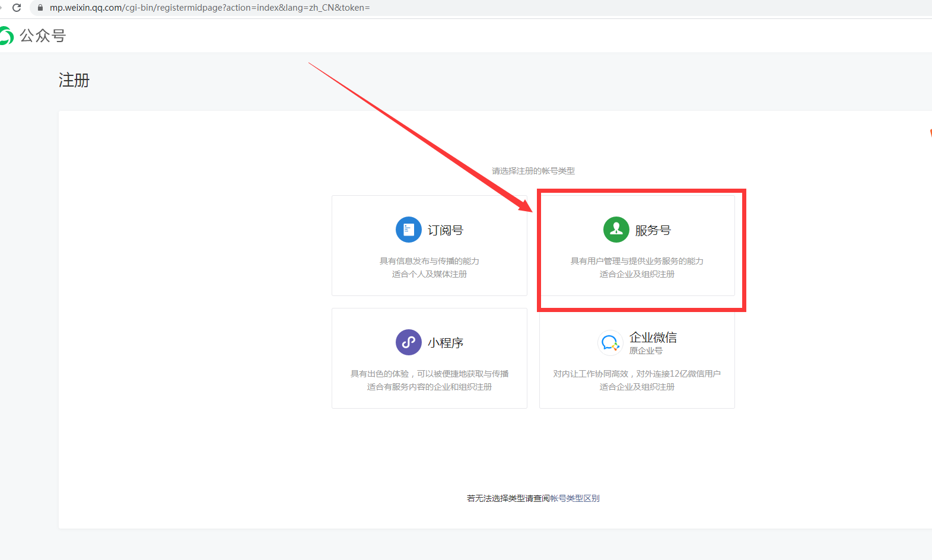Click the address bar URL
This screenshot has height=560, width=932.
209,8
